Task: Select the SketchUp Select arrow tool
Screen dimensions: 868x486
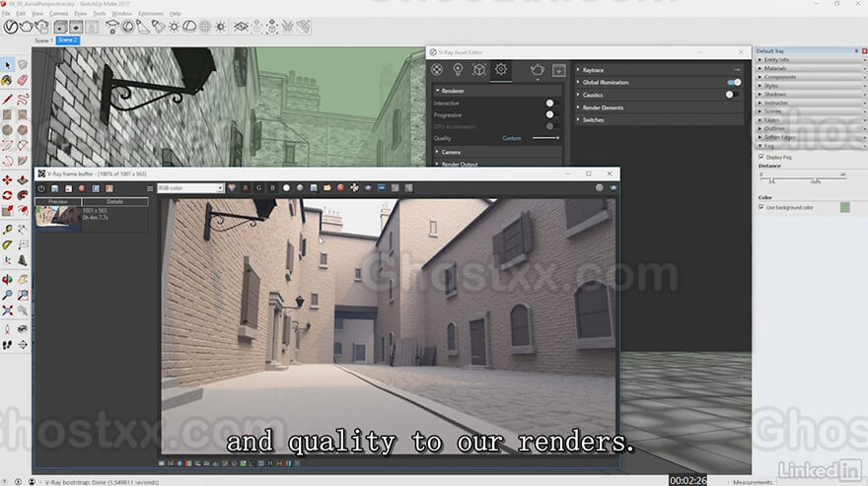Action: point(7,65)
